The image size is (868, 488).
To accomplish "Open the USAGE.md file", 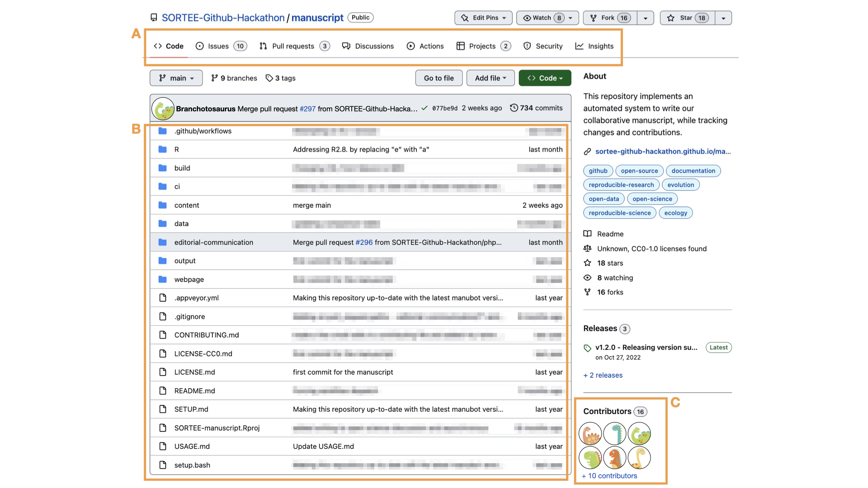I will pos(192,446).
